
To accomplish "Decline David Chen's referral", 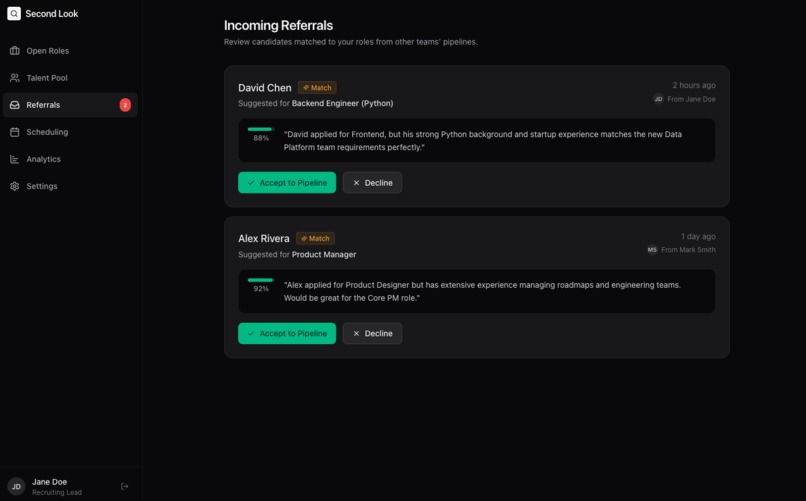I will pyautogui.click(x=372, y=182).
